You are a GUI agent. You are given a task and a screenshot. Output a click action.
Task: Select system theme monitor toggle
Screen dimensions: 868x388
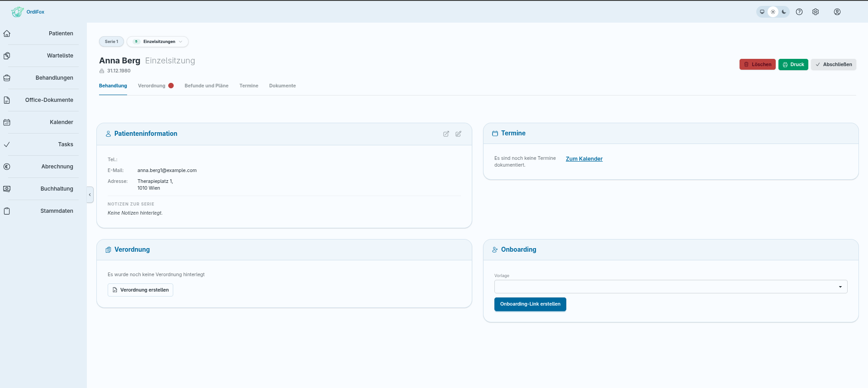pyautogui.click(x=762, y=12)
